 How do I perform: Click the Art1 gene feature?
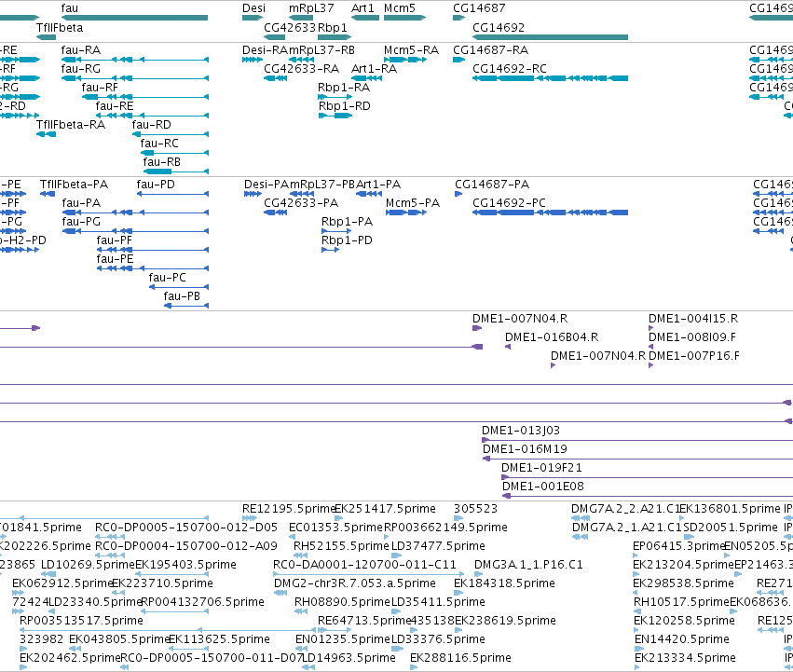(x=365, y=18)
